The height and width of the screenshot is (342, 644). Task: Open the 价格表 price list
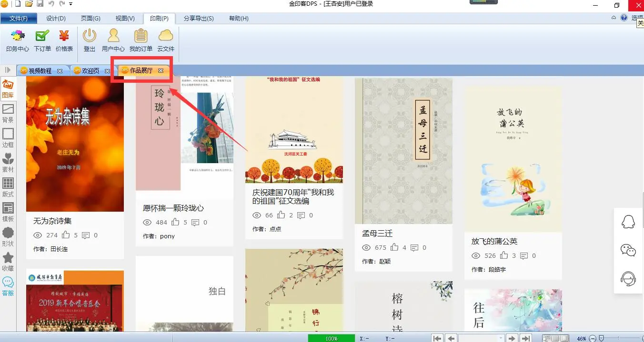pyautogui.click(x=64, y=40)
